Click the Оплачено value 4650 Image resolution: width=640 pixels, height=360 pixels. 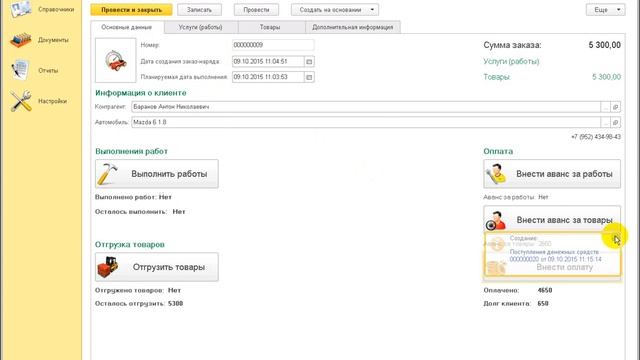point(545,290)
